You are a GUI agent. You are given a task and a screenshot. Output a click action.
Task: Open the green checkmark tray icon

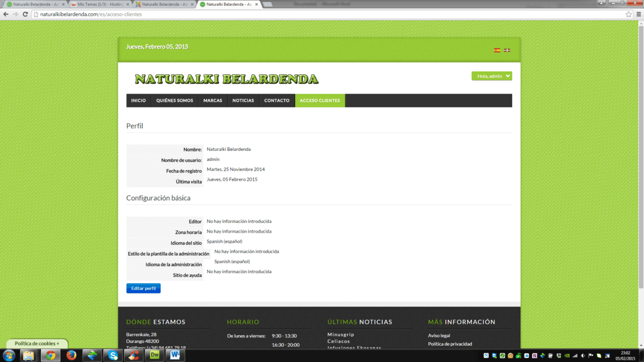(x=502, y=356)
